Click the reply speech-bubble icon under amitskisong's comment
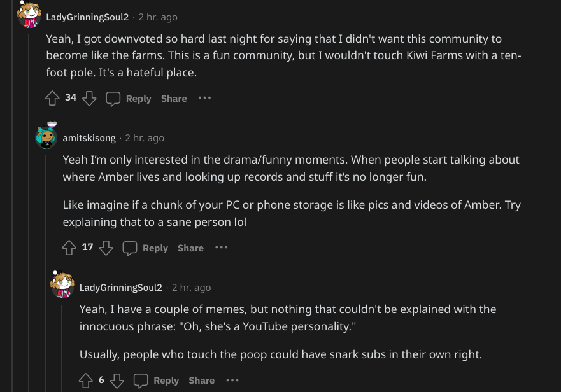This screenshot has width=561, height=392. tap(130, 248)
